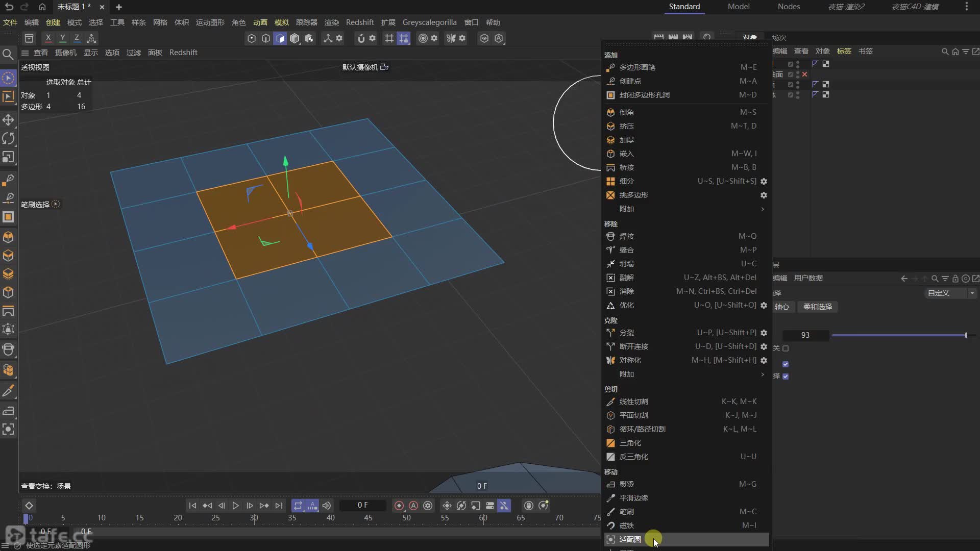This screenshot has width=980, height=551.
Task: Switch to points mode icon in top toolbar
Action: [x=252, y=38]
